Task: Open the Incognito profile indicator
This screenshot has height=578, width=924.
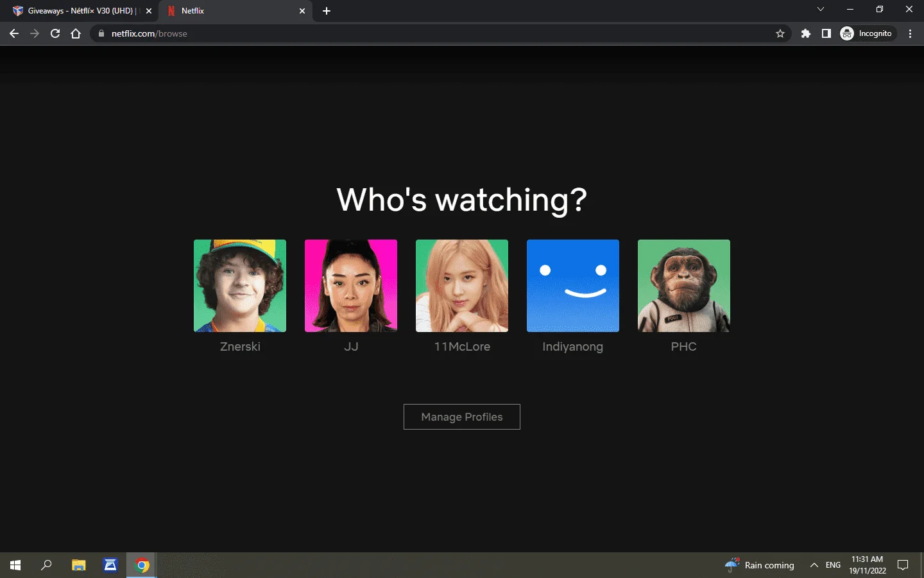Action: point(867,33)
